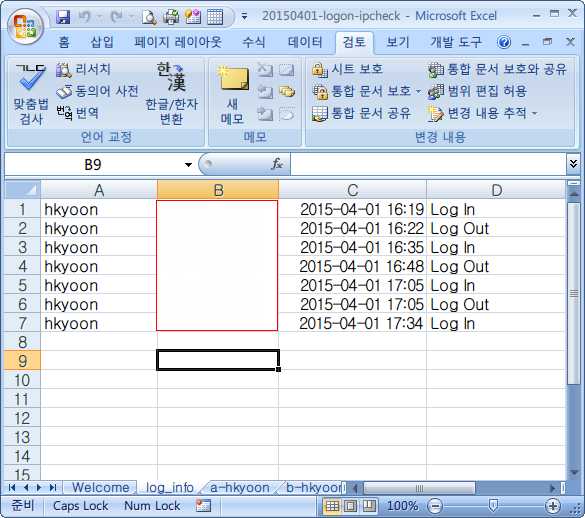
Task: Switch to Page Break Preview in status bar
Action: pos(369,506)
